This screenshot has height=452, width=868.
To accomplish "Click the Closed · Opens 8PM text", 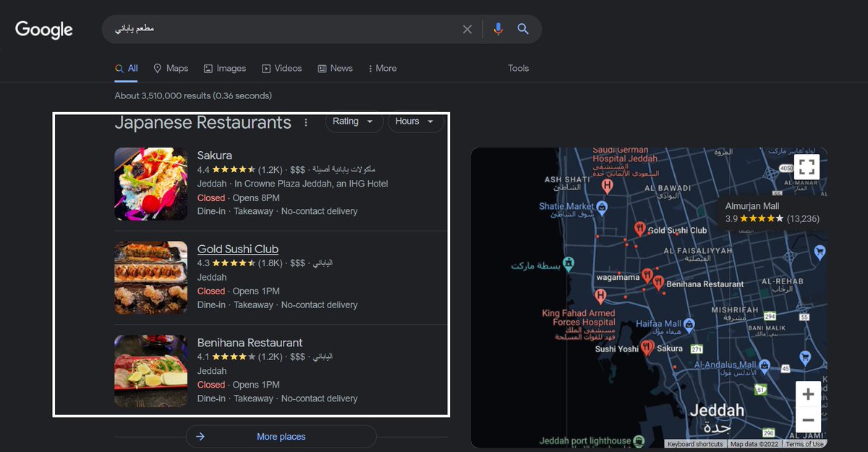I will coord(239,197).
